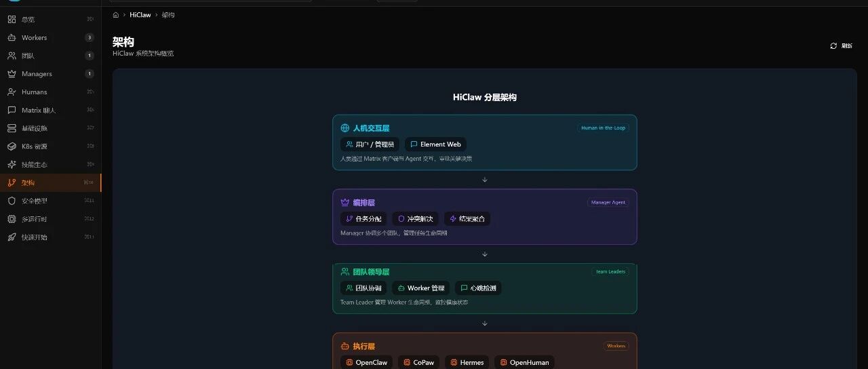Click the Team Leader 管理 Worker description
Screen dimensions: 868x369
click(404, 303)
